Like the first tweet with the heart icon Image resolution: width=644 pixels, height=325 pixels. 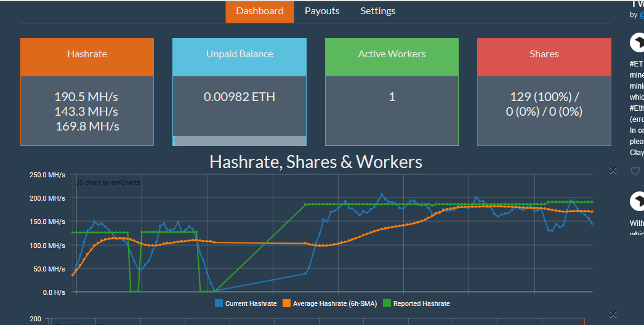[x=635, y=171]
